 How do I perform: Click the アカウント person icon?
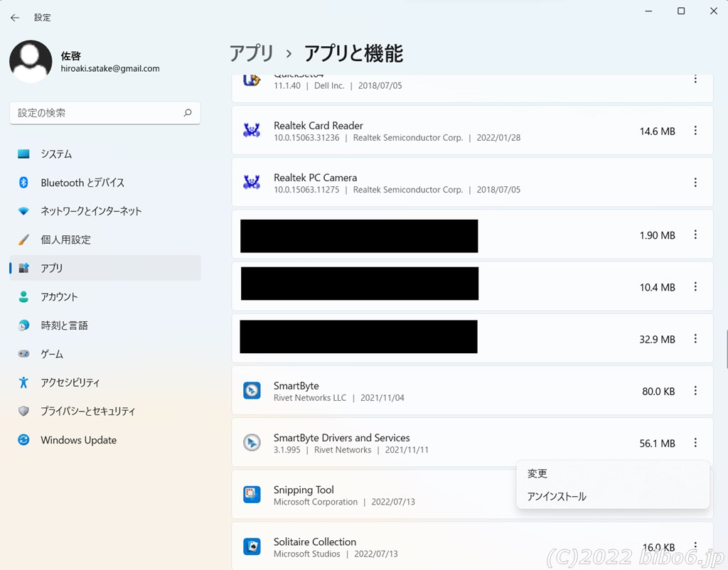point(23,296)
